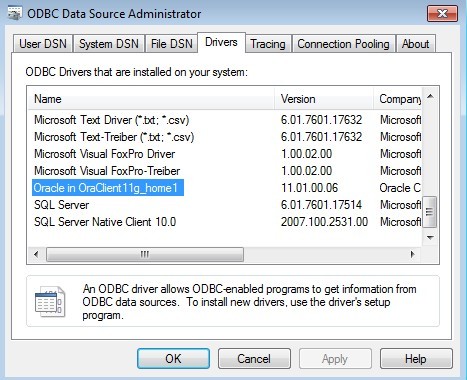
Task: Click the data source info icon
Action: point(50,302)
